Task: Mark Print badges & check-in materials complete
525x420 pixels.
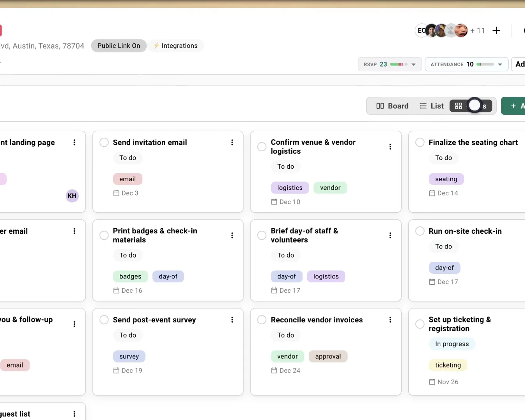Action: [x=104, y=235]
